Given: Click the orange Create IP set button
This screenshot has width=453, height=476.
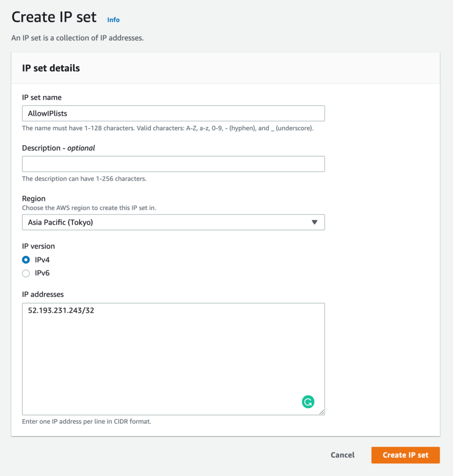Looking at the screenshot, I should pyautogui.click(x=405, y=455).
